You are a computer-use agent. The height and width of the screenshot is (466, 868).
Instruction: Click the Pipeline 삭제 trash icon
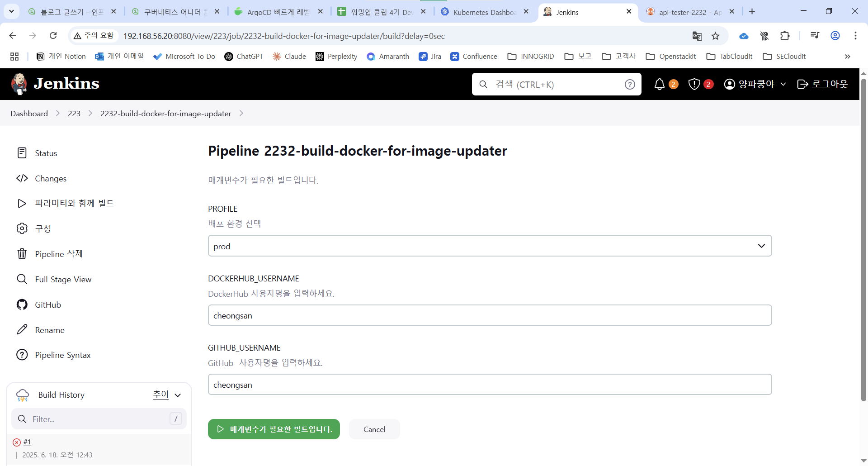click(22, 254)
